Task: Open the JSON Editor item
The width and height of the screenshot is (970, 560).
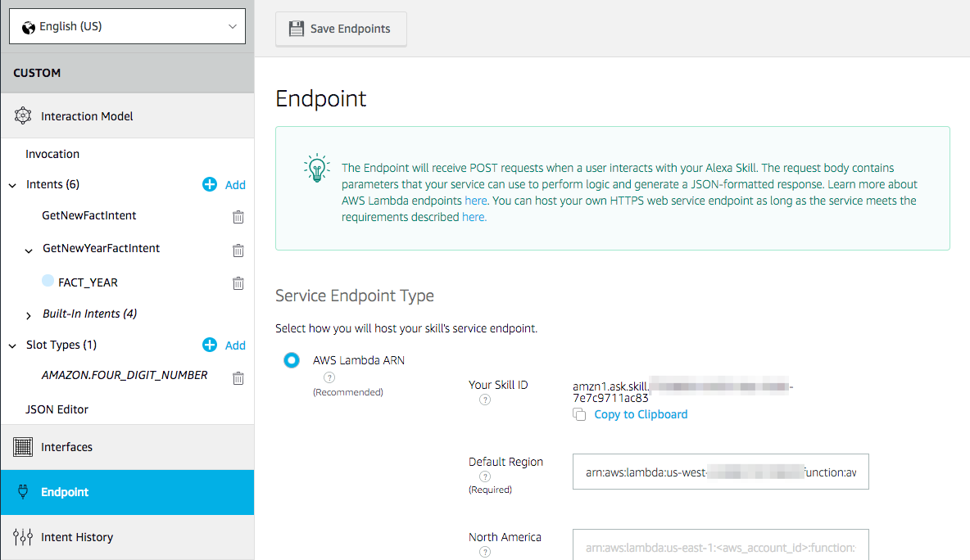Action: (x=57, y=409)
